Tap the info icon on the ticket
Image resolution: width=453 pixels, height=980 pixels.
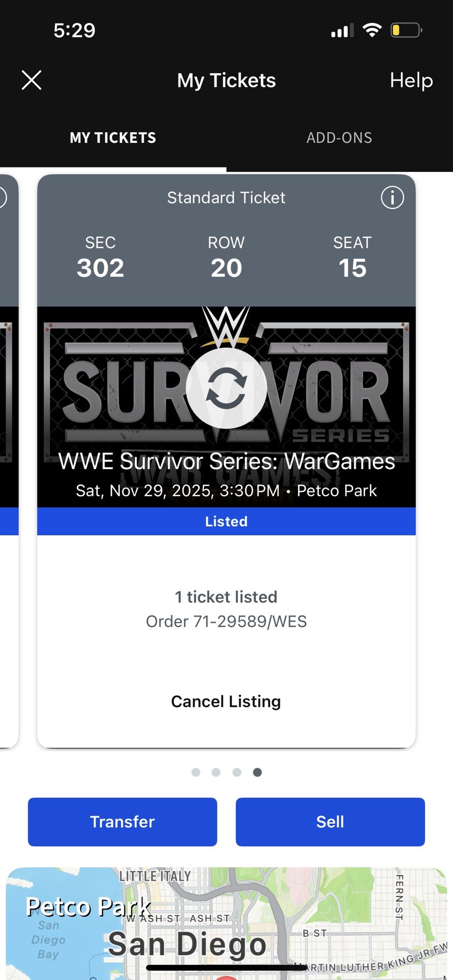392,198
